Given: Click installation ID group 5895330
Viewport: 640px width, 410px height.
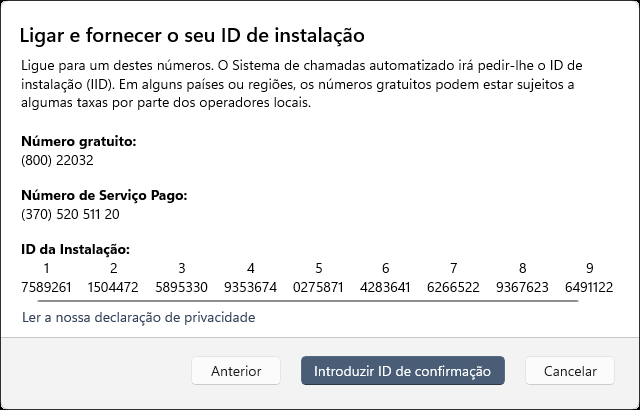Looking at the screenshot, I should point(181,286).
